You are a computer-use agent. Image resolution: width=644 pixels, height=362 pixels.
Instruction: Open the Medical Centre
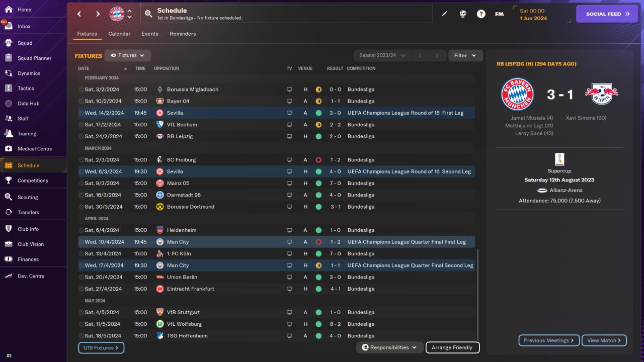pyautogui.click(x=35, y=149)
